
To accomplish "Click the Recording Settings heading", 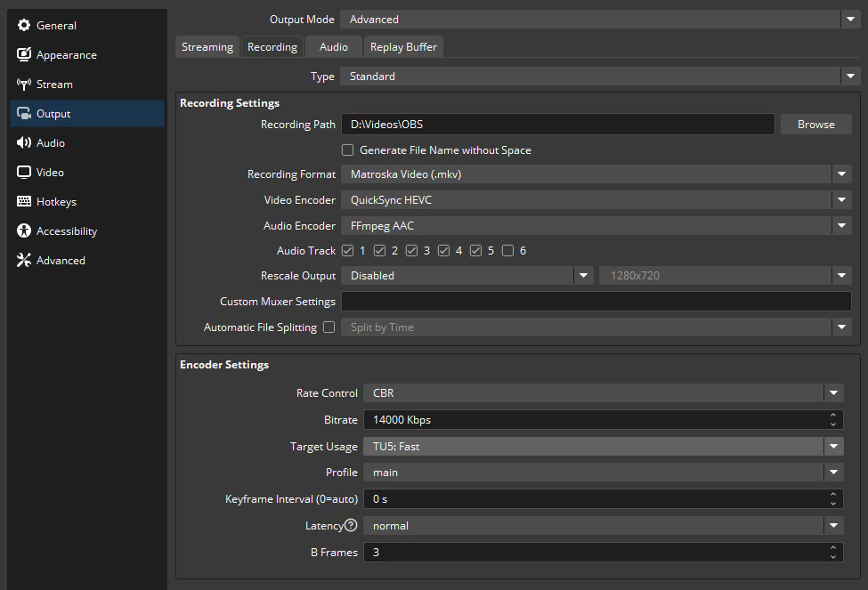I will [x=230, y=103].
